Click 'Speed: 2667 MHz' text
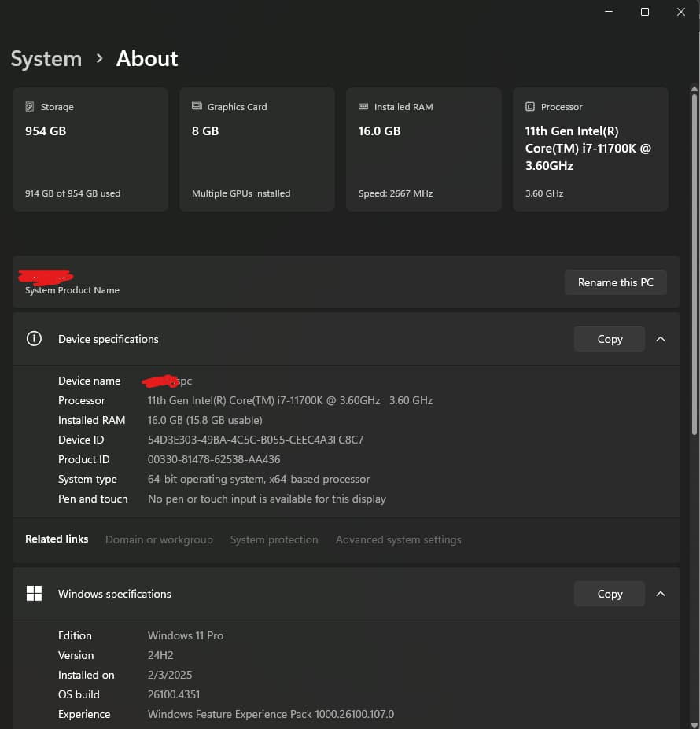Image resolution: width=700 pixels, height=729 pixels. pyautogui.click(x=396, y=193)
